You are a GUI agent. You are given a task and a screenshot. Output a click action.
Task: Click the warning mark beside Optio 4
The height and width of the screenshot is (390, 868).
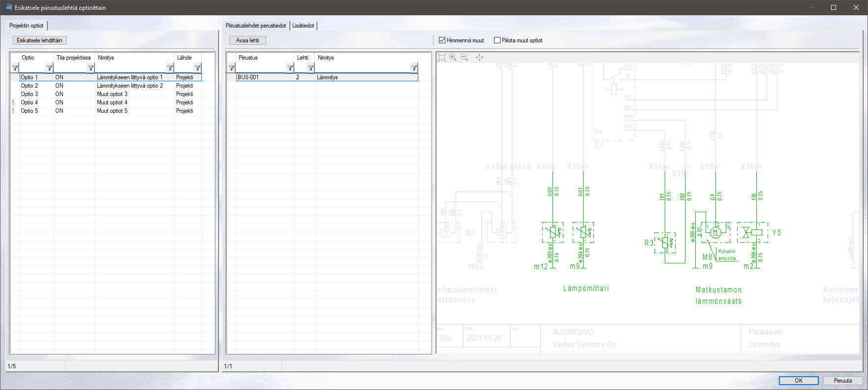coord(13,102)
